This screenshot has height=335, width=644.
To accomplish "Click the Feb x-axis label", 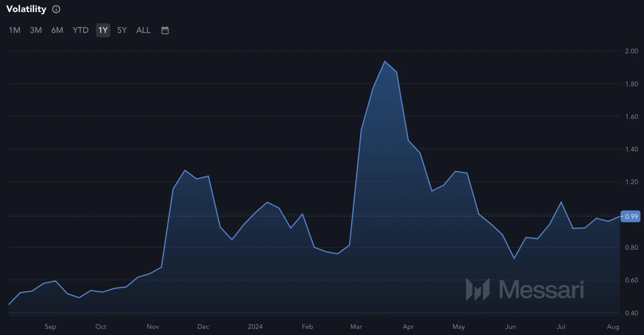I will pos(308,327).
